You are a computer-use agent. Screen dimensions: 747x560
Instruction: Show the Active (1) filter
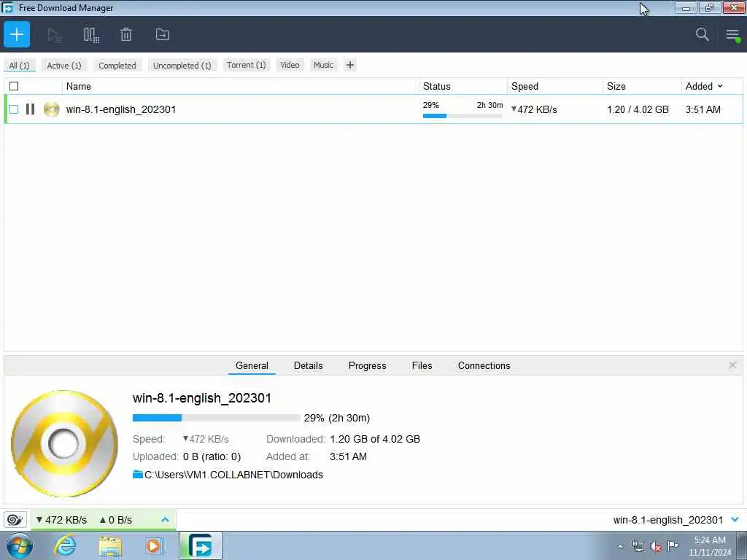(64, 65)
